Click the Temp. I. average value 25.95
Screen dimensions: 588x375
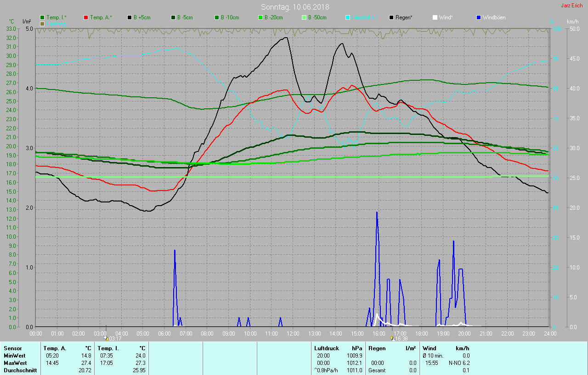pos(139,370)
